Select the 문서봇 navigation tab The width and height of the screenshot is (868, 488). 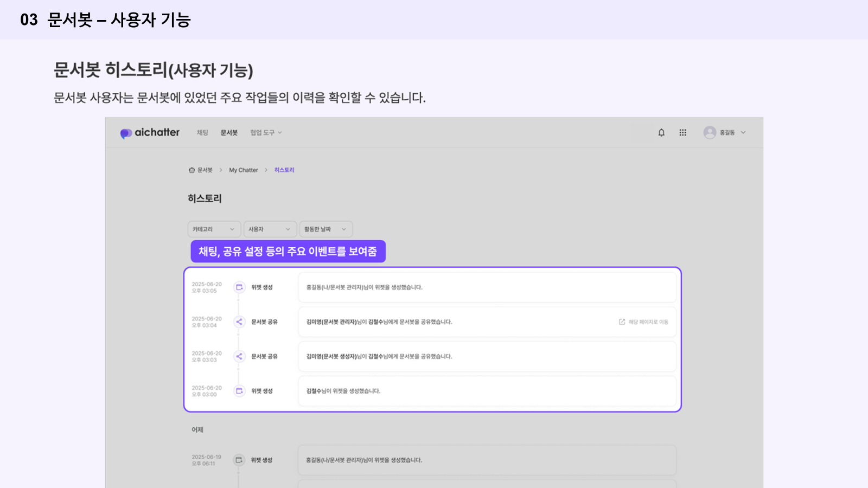coord(229,133)
